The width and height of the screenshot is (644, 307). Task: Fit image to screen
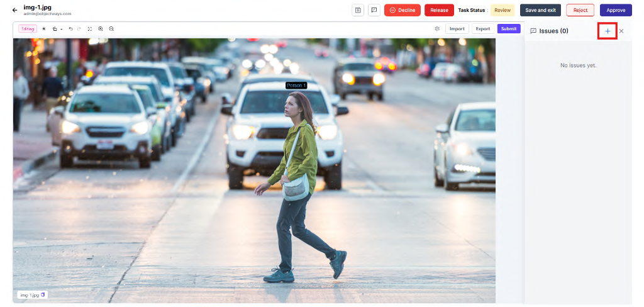coord(89,29)
